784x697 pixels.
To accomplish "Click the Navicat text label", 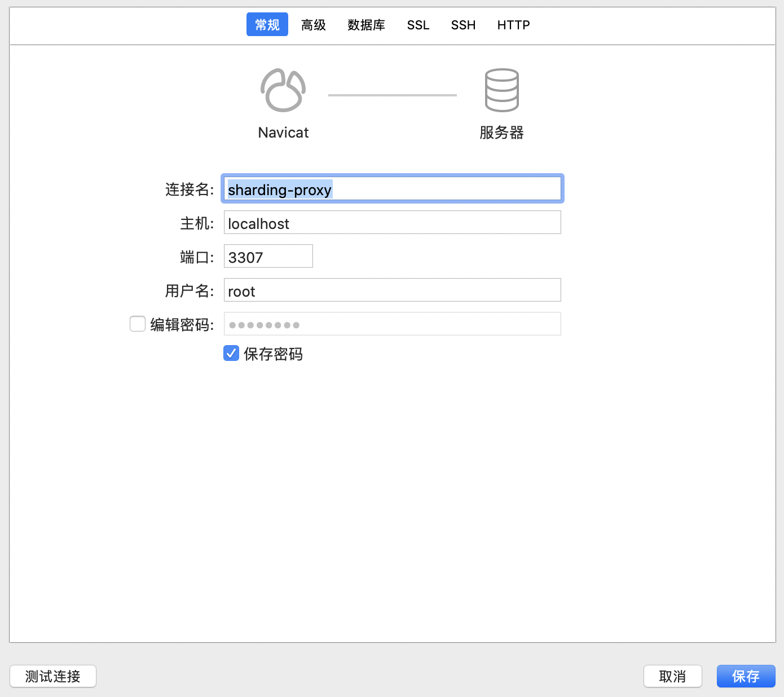I will tap(283, 133).
